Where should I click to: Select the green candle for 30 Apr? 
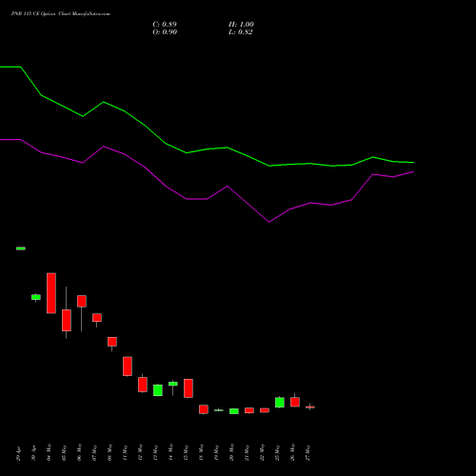coord(36,297)
